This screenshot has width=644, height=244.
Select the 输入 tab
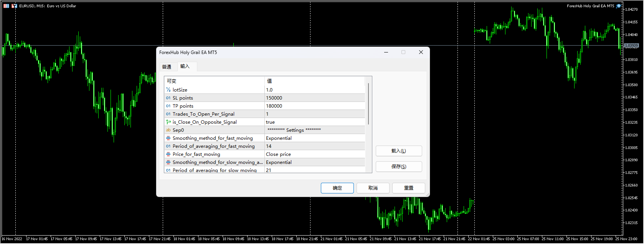click(185, 66)
